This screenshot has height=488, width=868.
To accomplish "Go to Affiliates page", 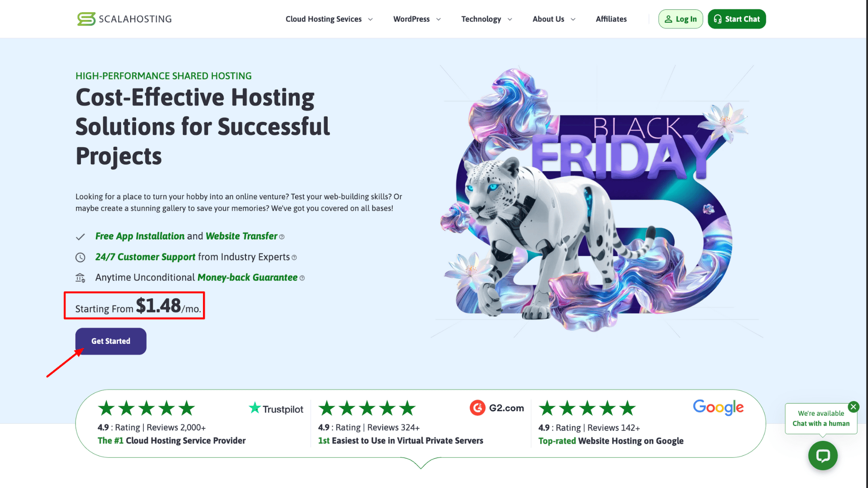I will 611,19.
